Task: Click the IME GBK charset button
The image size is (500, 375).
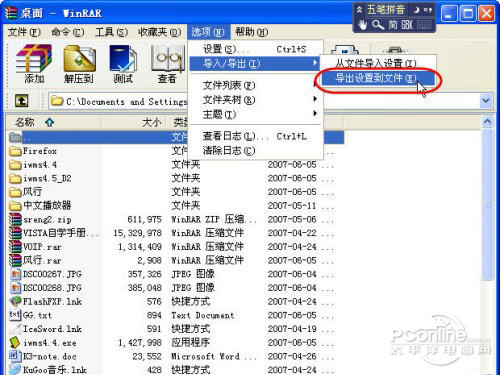Action: 407,25
